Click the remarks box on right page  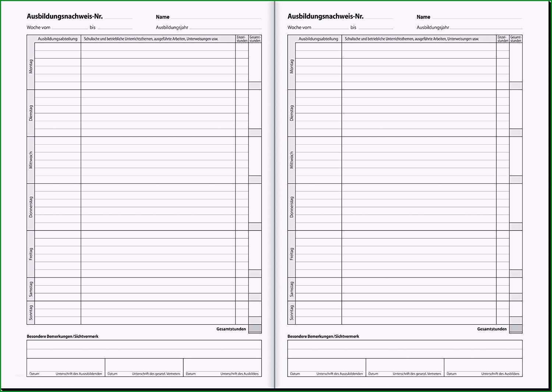coord(405,349)
